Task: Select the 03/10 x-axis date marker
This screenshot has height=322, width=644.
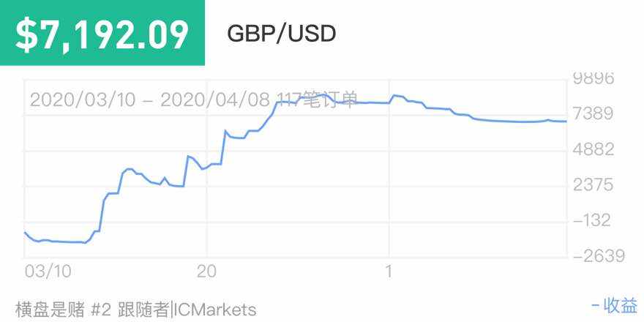Action: tap(48, 271)
